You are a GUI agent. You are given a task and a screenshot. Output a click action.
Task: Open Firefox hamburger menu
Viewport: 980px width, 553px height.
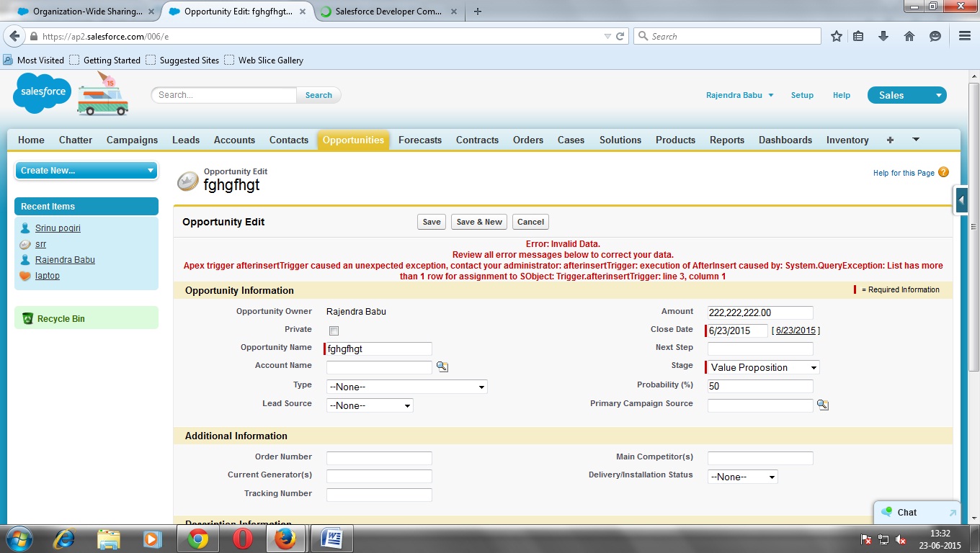click(x=965, y=36)
